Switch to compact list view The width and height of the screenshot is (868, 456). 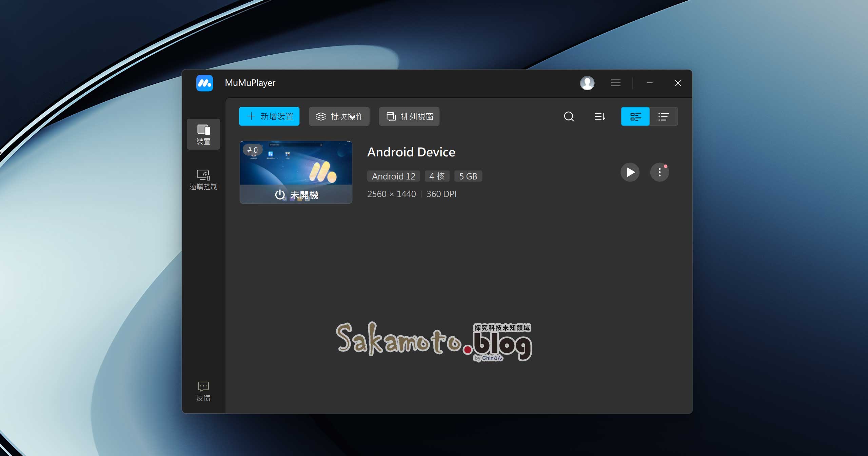664,116
